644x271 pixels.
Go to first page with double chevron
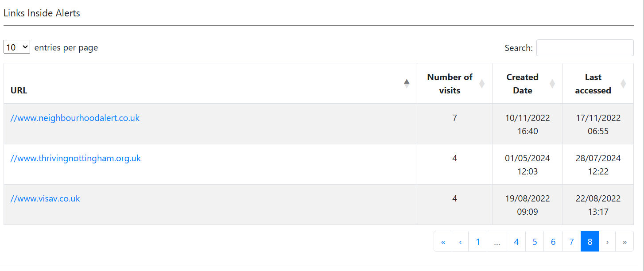click(443, 241)
